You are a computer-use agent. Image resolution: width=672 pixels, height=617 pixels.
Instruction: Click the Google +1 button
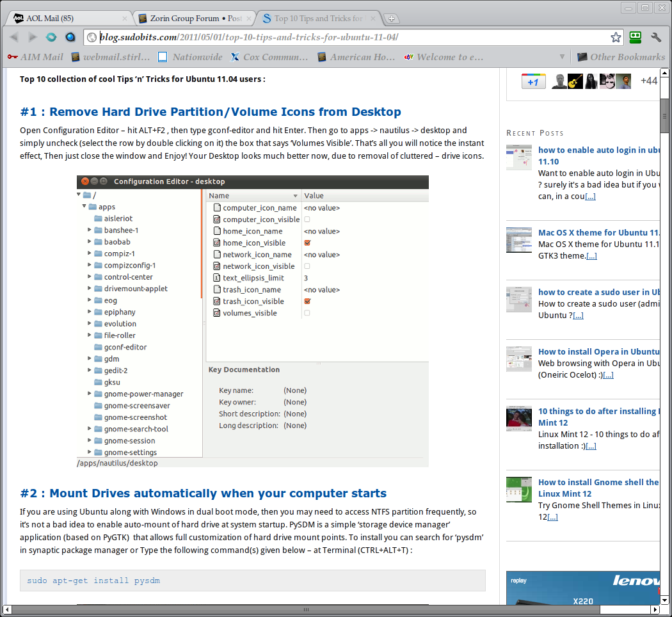coord(533,81)
